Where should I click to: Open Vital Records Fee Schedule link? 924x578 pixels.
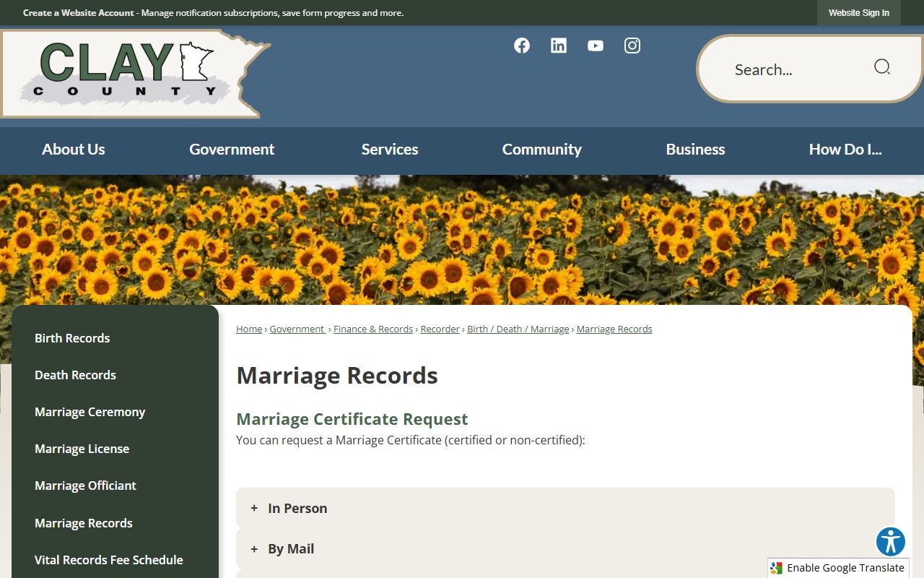click(108, 560)
